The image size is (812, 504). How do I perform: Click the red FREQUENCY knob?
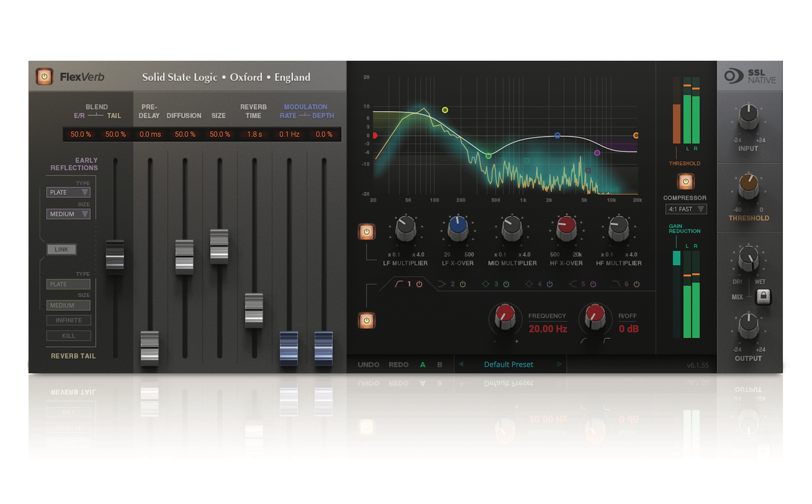tap(505, 318)
